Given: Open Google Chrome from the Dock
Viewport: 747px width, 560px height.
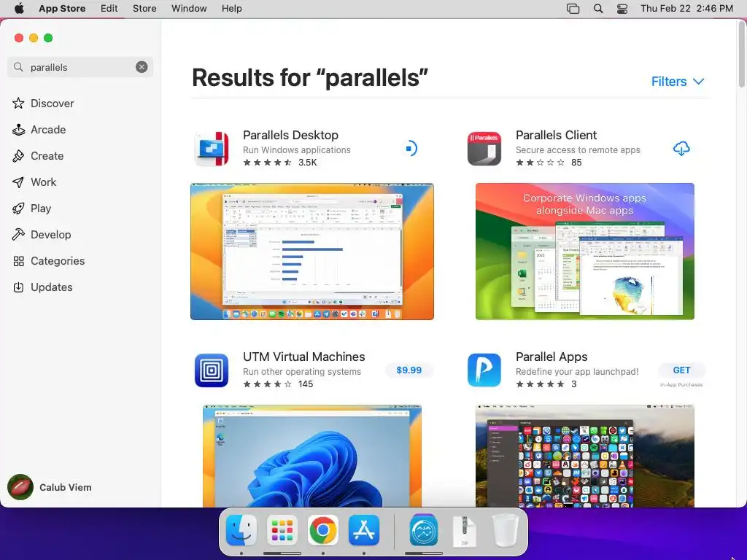Looking at the screenshot, I should (x=323, y=529).
